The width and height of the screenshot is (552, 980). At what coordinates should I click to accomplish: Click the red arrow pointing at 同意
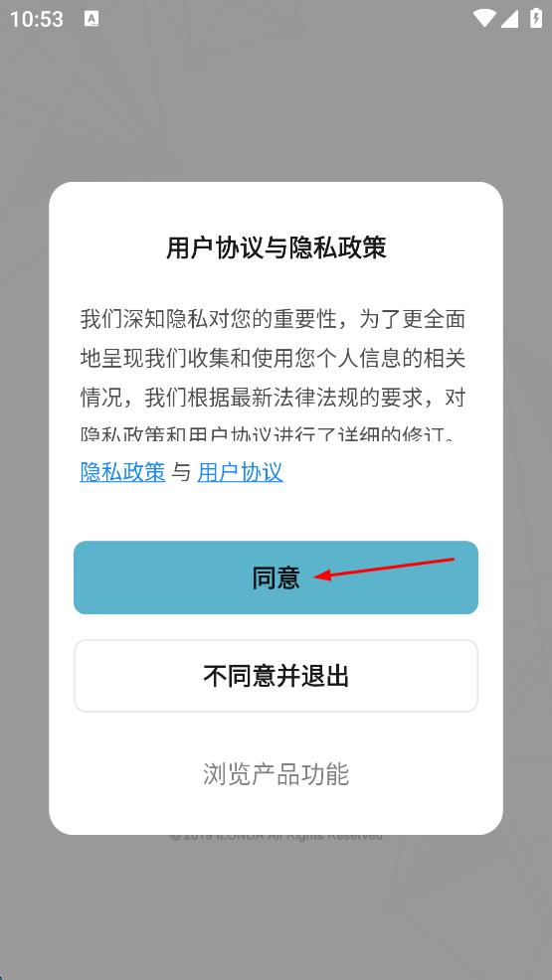click(x=384, y=569)
